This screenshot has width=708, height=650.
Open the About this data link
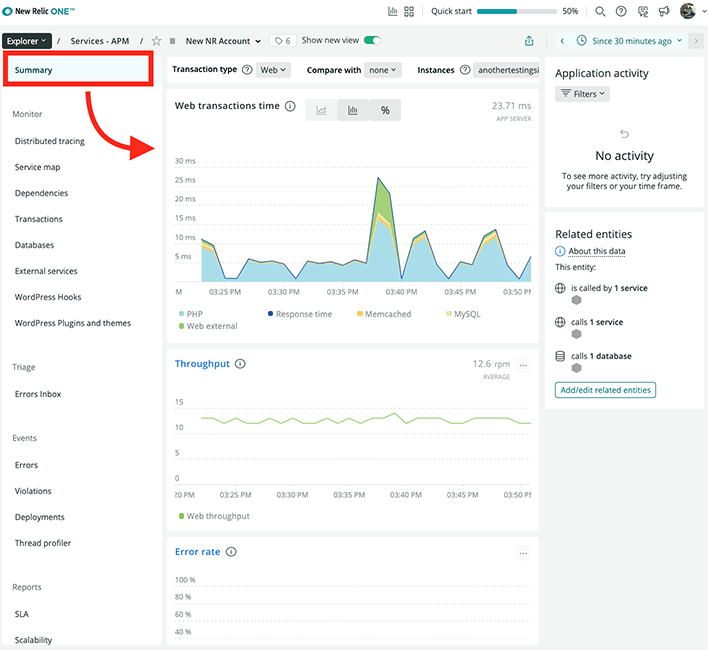tap(596, 251)
